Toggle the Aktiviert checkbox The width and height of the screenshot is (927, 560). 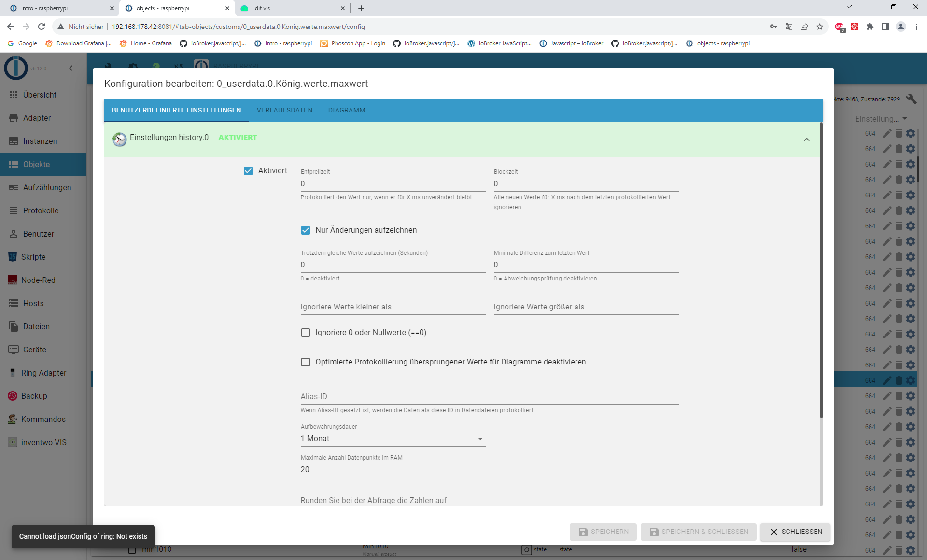pyautogui.click(x=248, y=171)
